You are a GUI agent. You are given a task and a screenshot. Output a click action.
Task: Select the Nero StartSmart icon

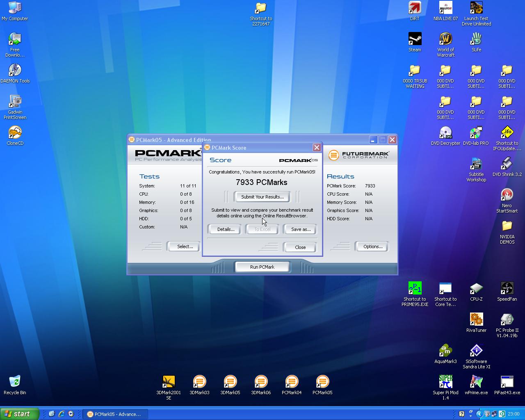507,201
